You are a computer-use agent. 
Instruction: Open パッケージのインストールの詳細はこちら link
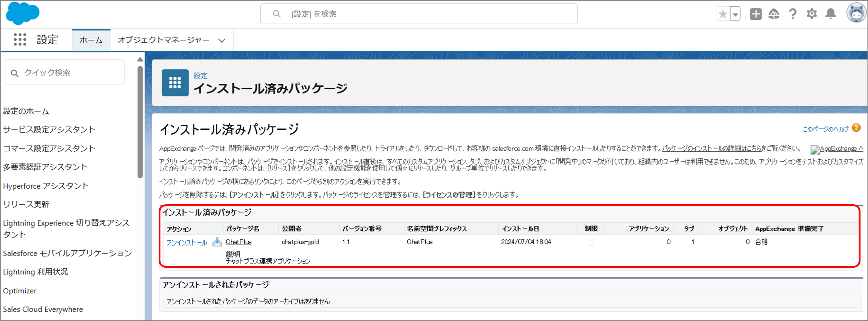[712, 149]
